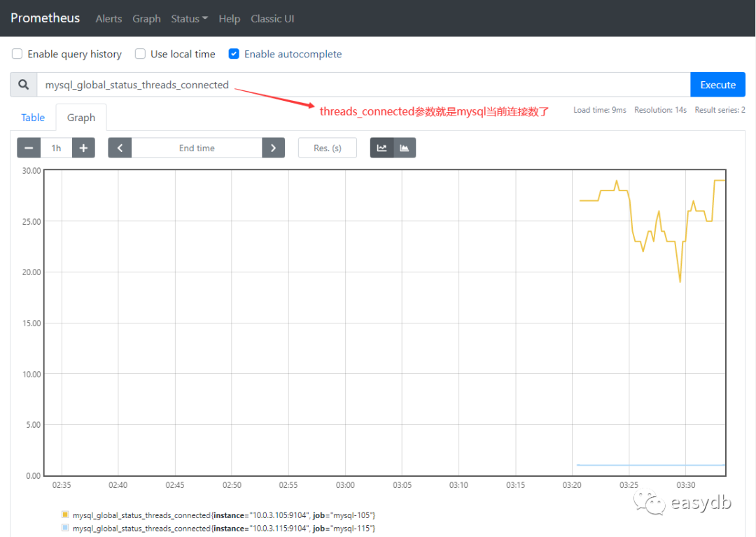
Task: Disable the autocomplete checkbox
Action: point(234,54)
